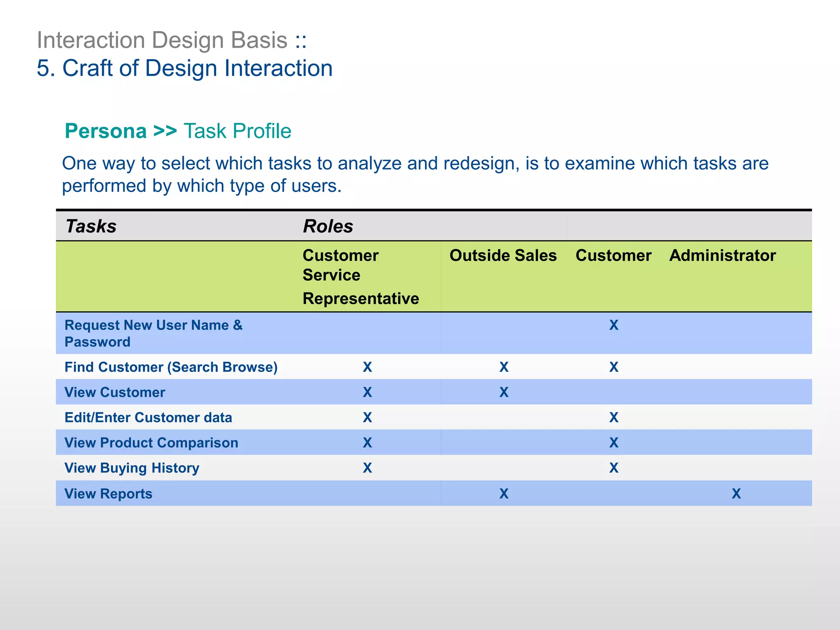Click View Reports X under Outside Sales
The height and width of the screenshot is (630, 840).
coord(504,494)
